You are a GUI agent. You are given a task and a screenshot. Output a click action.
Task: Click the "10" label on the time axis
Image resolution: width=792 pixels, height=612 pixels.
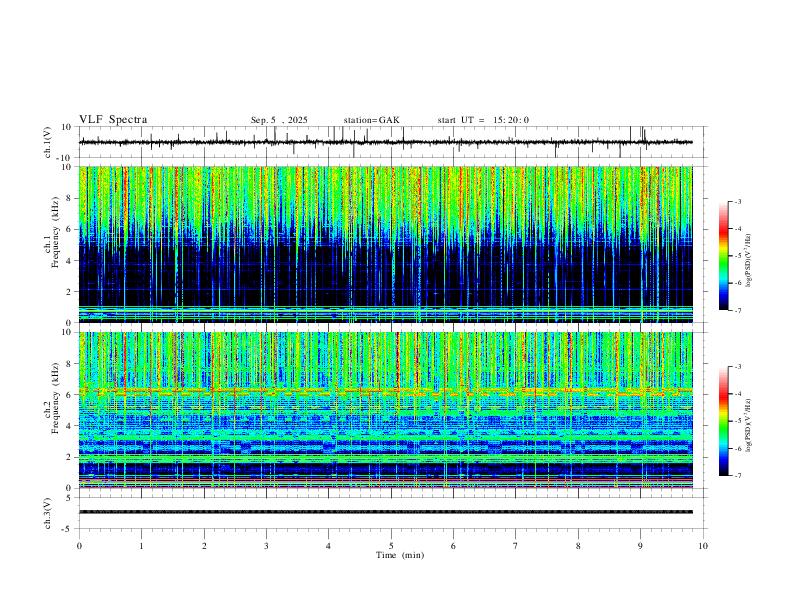pyautogui.click(x=703, y=546)
